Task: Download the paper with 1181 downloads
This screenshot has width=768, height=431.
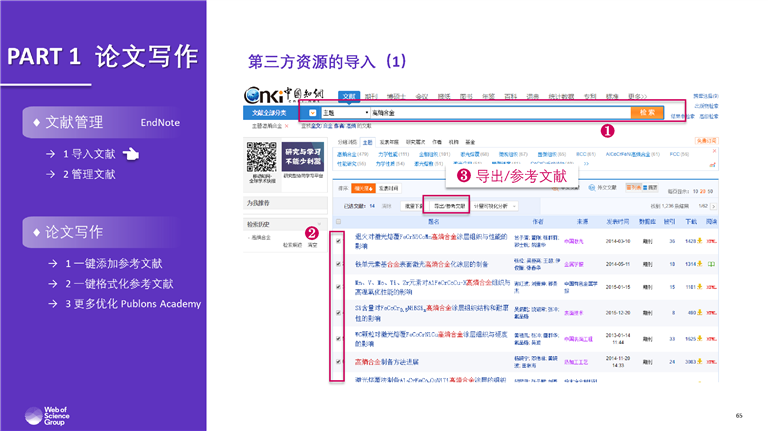Action: coord(700,287)
